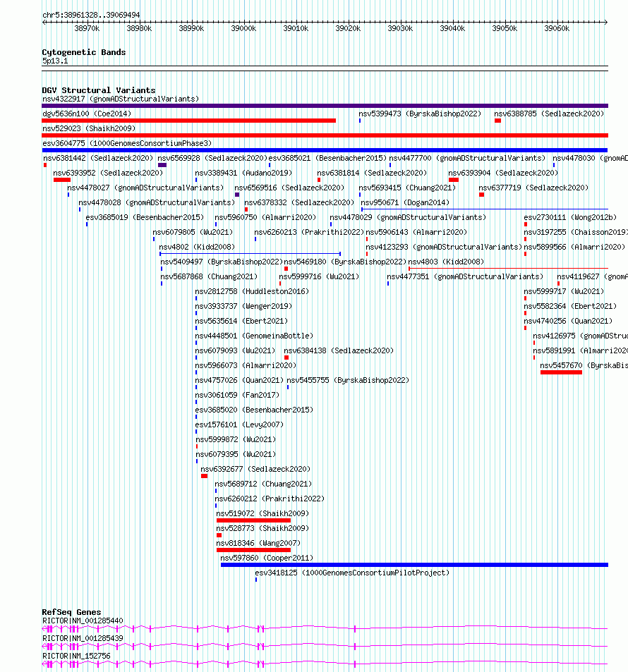Click nsv3061059 (Fan2017) label

[237, 395]
